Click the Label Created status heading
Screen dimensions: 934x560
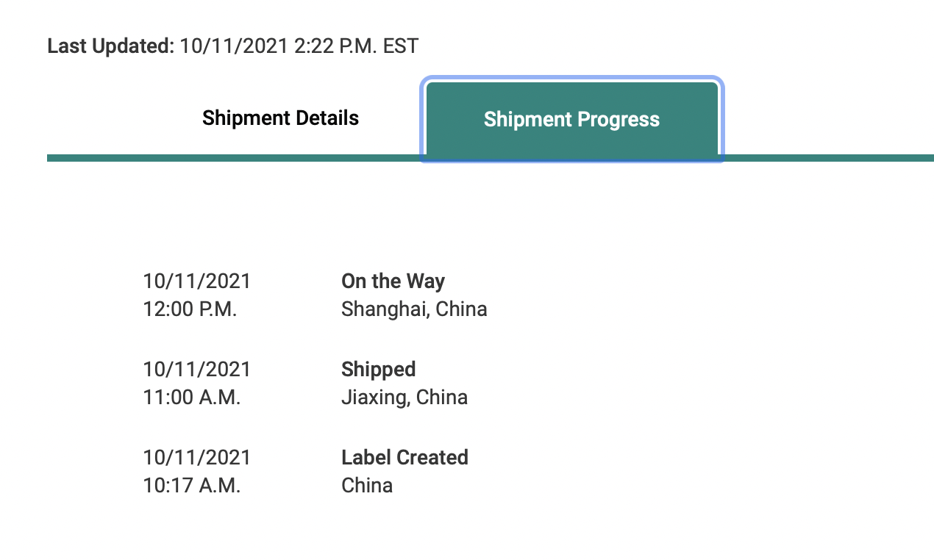coord(404,457)
